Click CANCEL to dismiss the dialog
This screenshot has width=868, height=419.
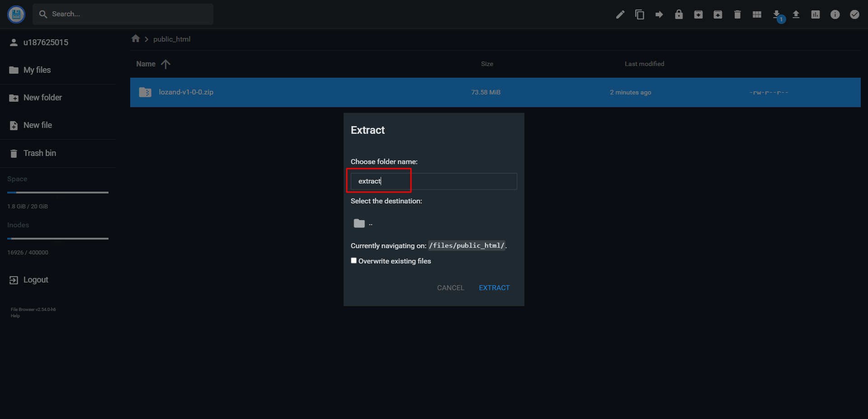click(450, 287)
